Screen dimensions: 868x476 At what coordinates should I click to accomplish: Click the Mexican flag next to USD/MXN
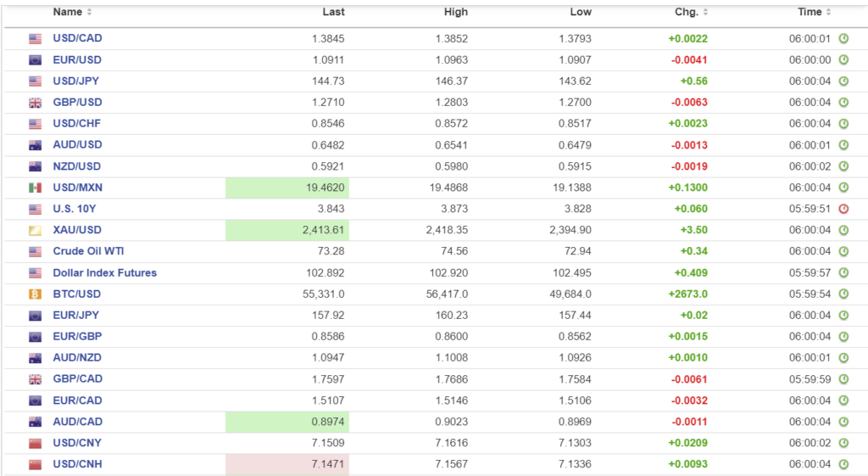(x=35, y=188)
